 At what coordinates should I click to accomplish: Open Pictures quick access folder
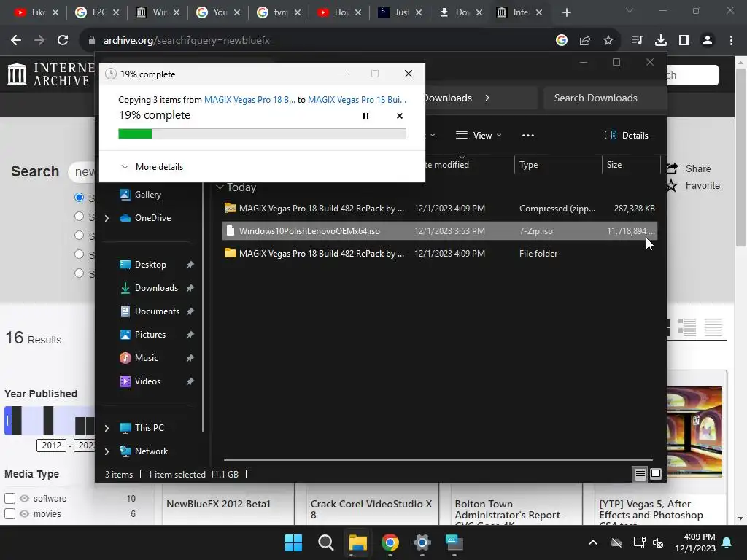pyautogui.click(x=150, y=334)
